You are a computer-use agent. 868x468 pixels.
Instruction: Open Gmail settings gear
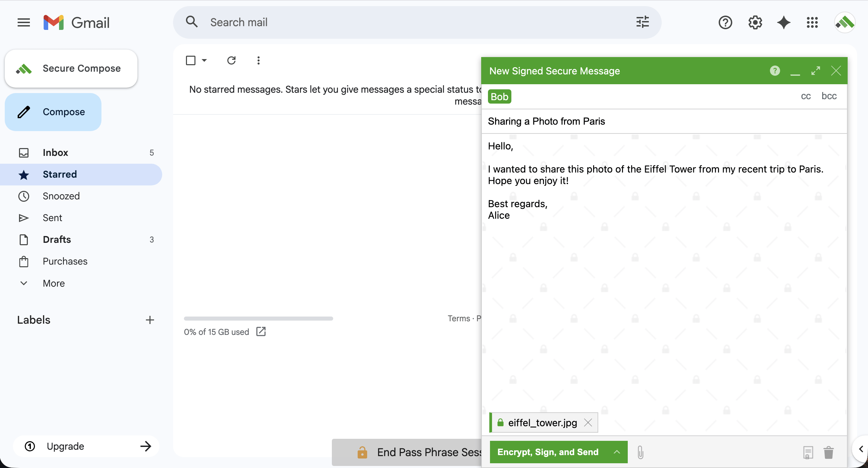point(755,22)
